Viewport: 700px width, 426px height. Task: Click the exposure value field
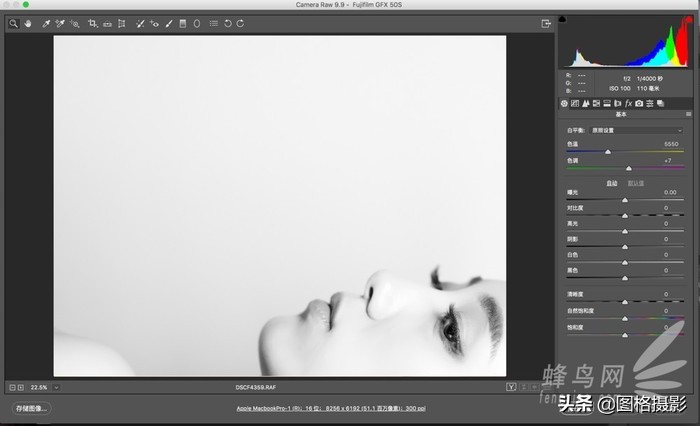[x=669, y=192]
